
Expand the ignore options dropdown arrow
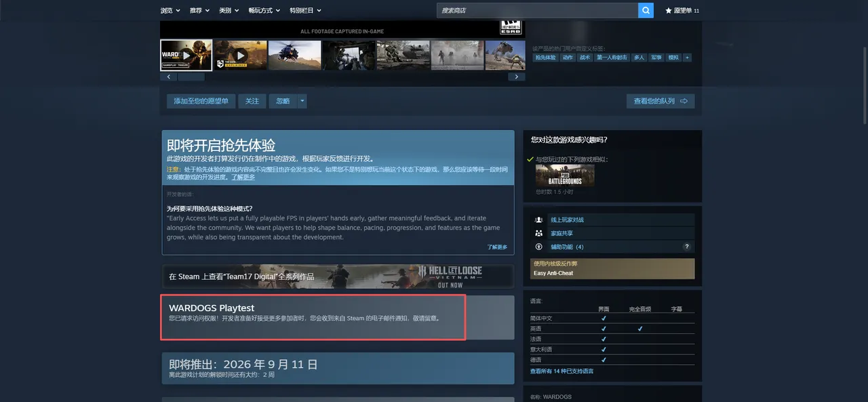click(302, 101)
